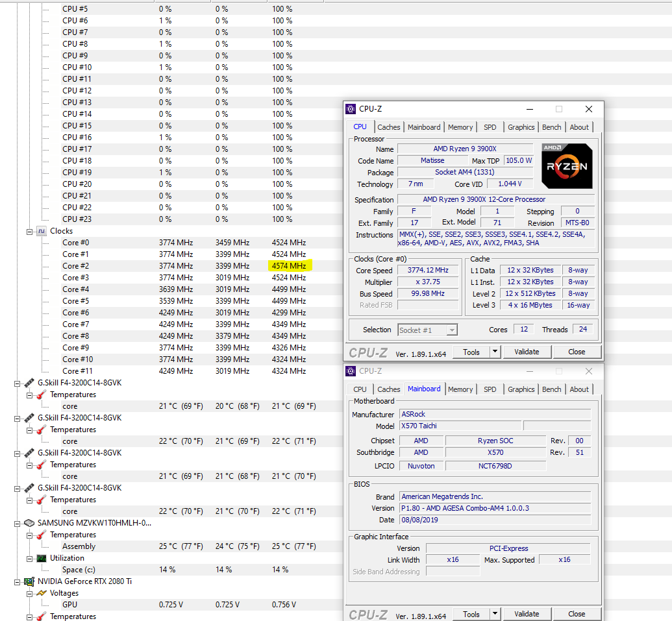Click Tools button in upper CPU-Z
The height and width of the screenshot is (621, 672).
tap(471, 352)
